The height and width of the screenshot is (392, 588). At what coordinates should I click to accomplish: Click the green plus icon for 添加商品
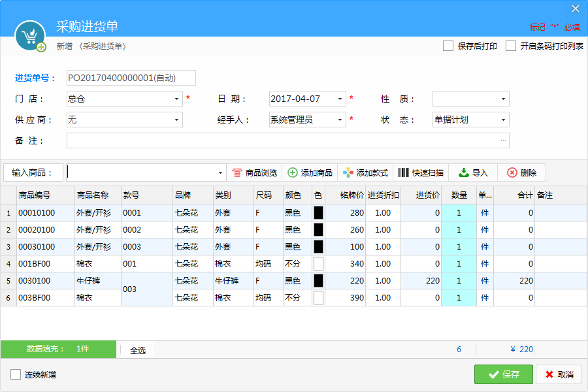click(293, 172)
